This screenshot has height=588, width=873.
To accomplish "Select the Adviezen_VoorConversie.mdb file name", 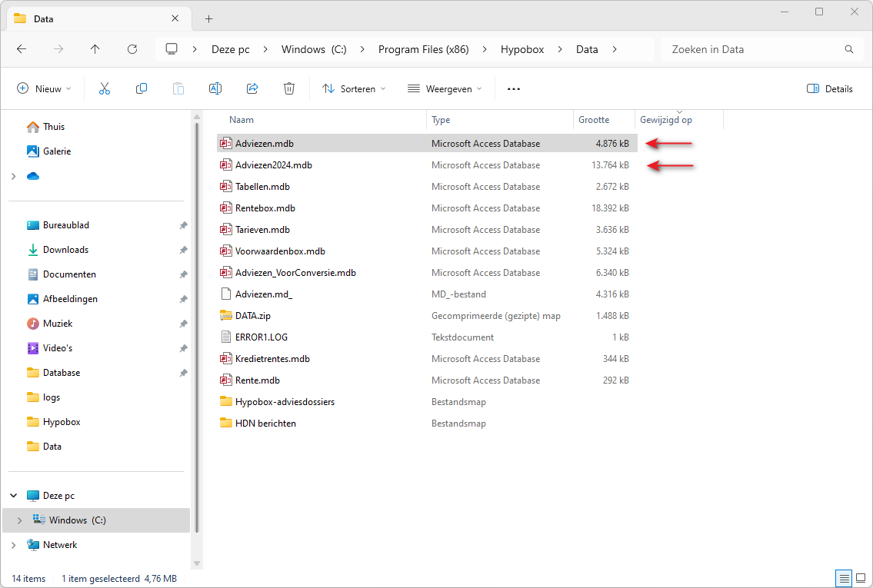I will click(x=295, y=273).
